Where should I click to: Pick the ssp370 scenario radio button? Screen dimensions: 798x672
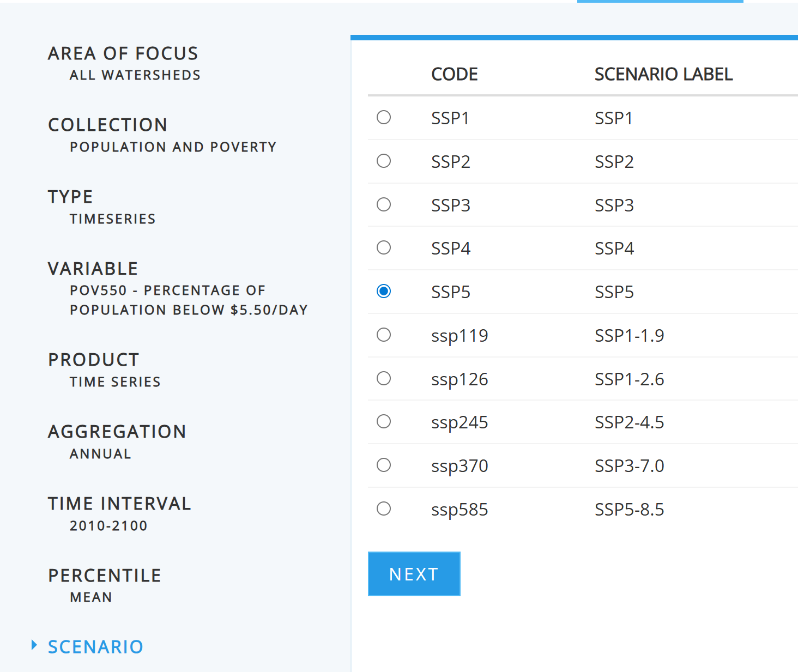384,465
